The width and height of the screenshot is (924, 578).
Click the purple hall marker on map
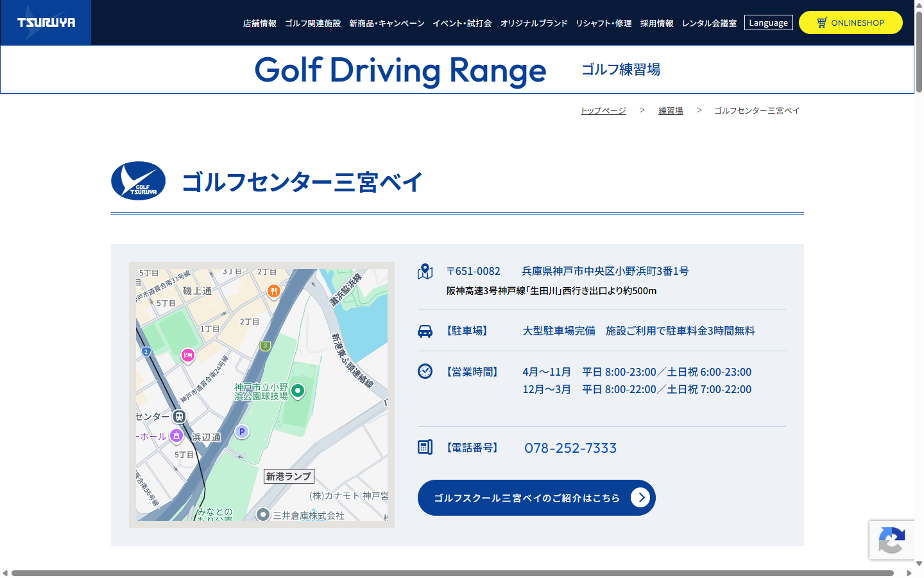coord(176,435)
